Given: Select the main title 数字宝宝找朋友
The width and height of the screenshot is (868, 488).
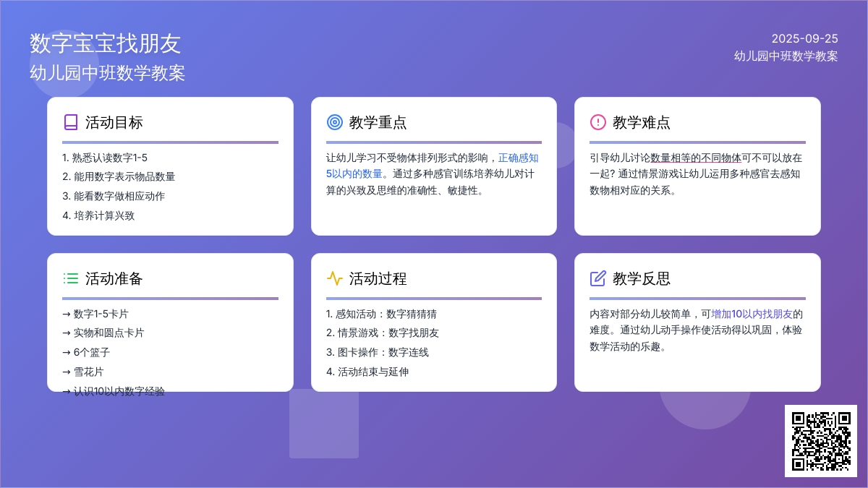Looking at the screenshot, I should (x=106, y=43).
